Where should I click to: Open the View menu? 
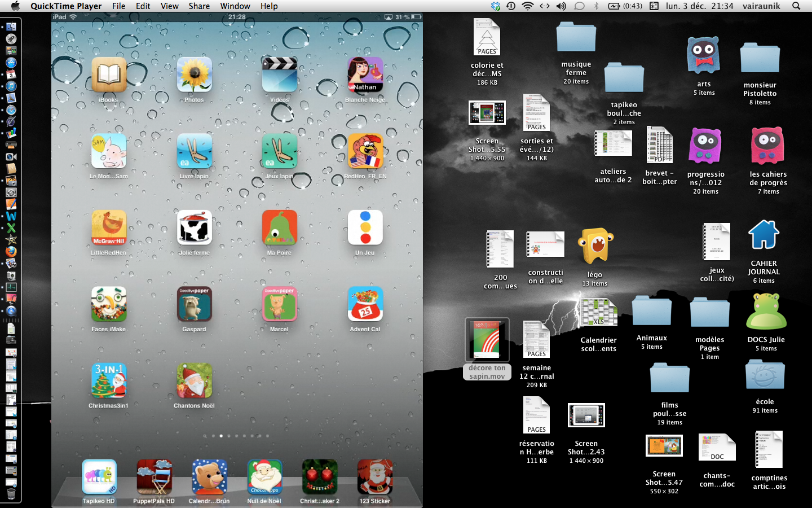click(169, 6)
